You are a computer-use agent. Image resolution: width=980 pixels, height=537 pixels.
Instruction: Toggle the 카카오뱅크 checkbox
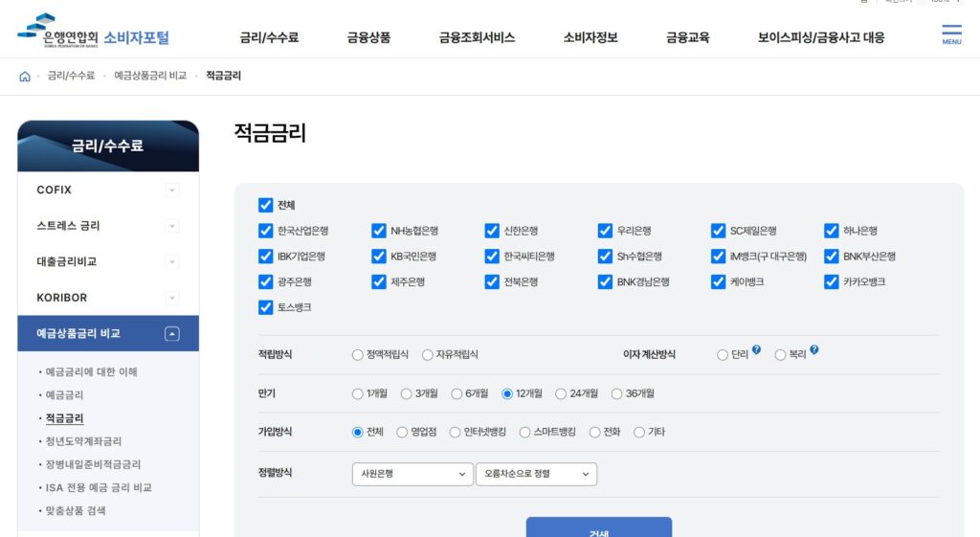(832, 282)
